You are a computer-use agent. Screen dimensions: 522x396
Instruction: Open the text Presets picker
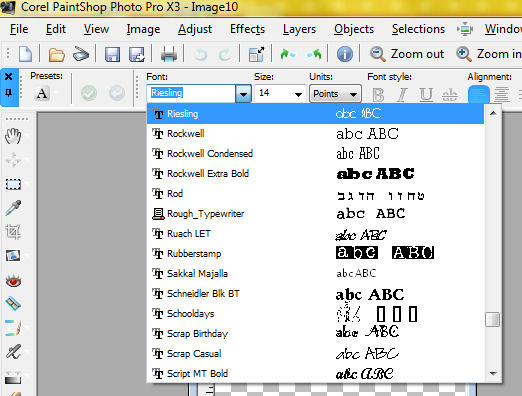(42, 93)
